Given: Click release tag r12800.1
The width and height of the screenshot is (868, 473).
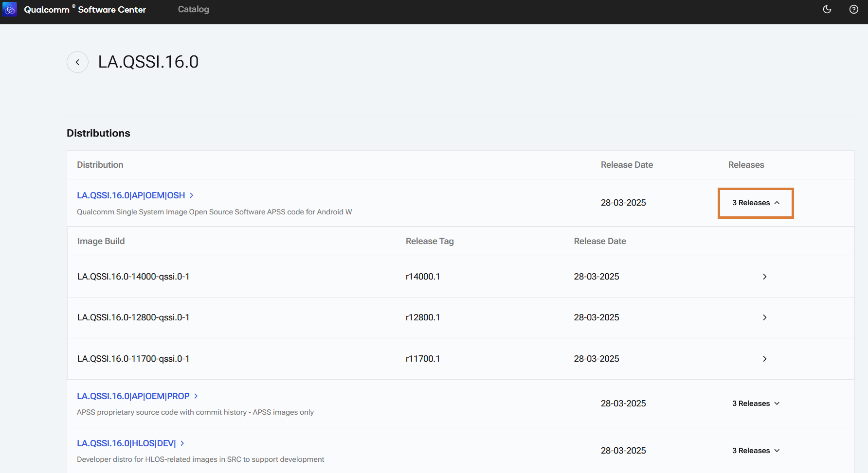Looking at the screenshot, I should [x=423, y=317].
